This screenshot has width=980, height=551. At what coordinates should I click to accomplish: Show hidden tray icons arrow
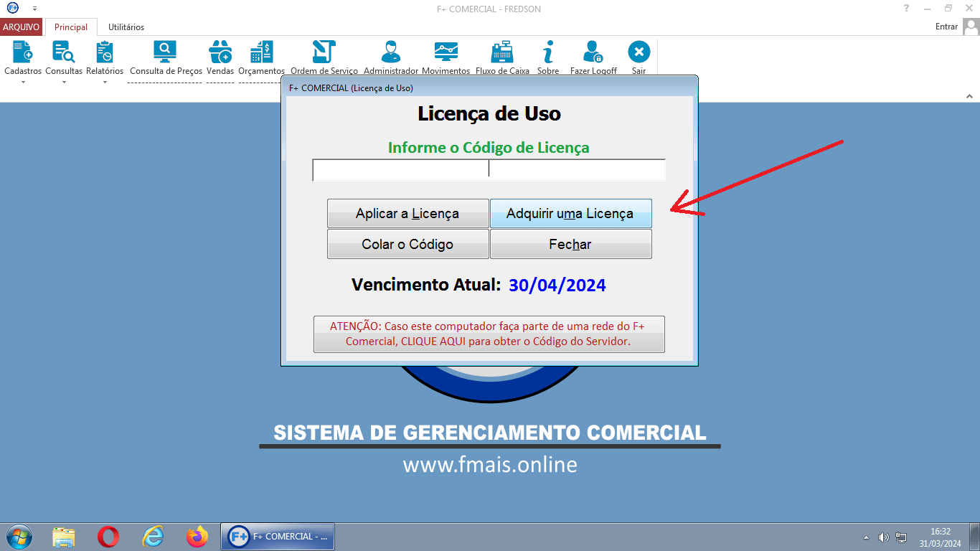pos(866,537)
